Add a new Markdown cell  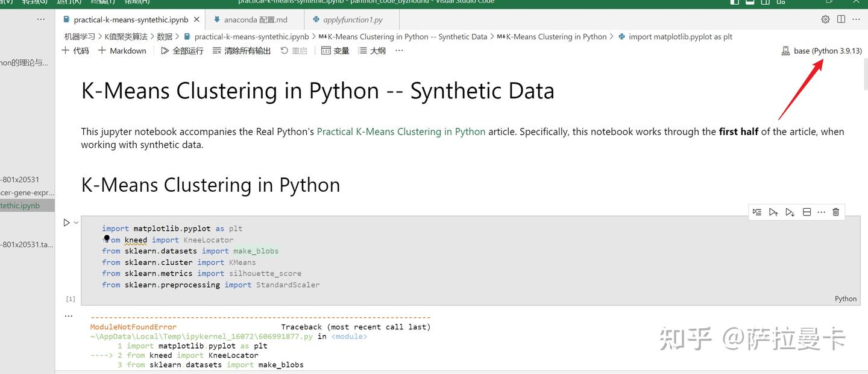(x=122, y=51)
